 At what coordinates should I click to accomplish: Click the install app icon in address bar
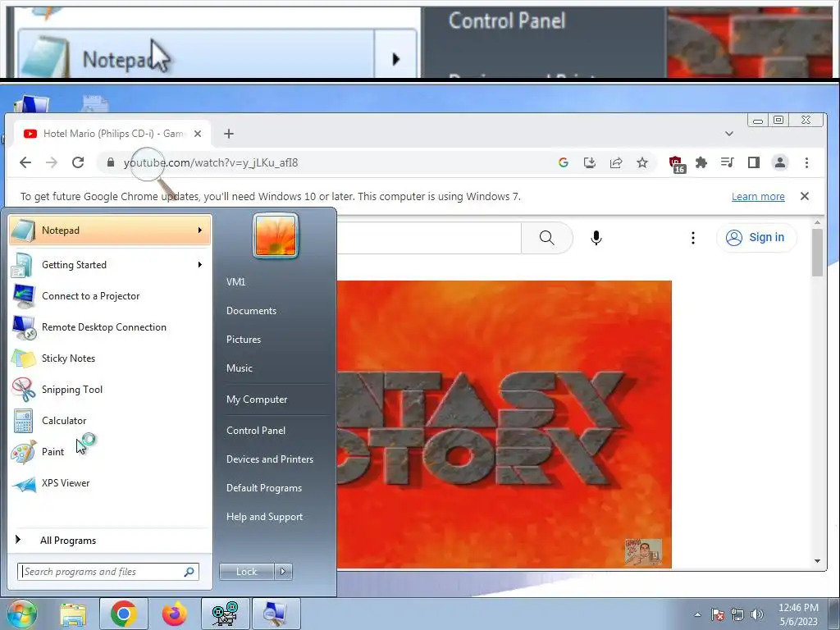pos(589,162)
